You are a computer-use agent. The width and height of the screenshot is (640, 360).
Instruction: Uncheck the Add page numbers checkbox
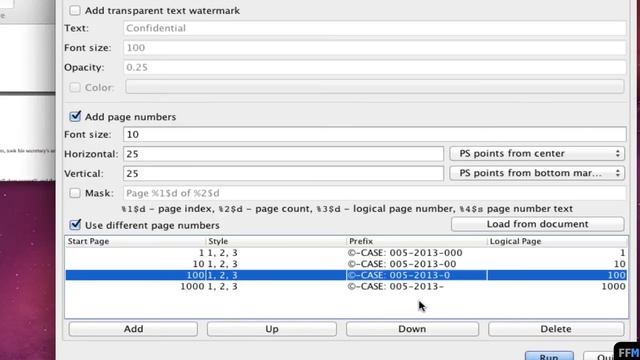[75, 117]
